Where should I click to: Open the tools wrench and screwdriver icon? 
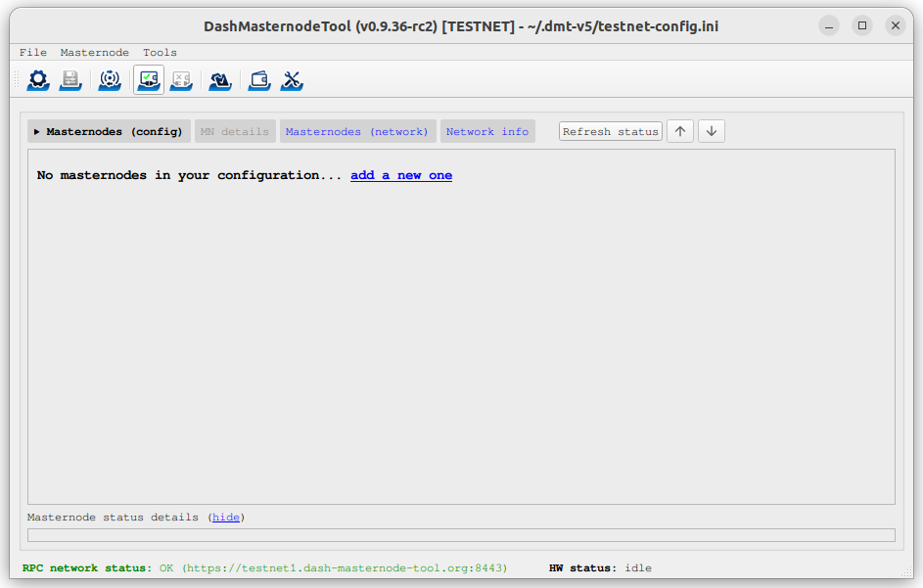[x=292, y=80]
